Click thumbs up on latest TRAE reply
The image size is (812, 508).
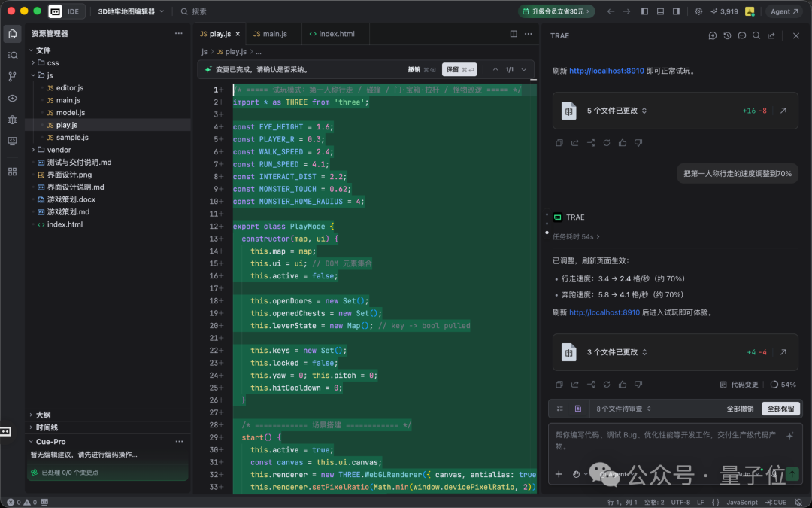[623, 385]
